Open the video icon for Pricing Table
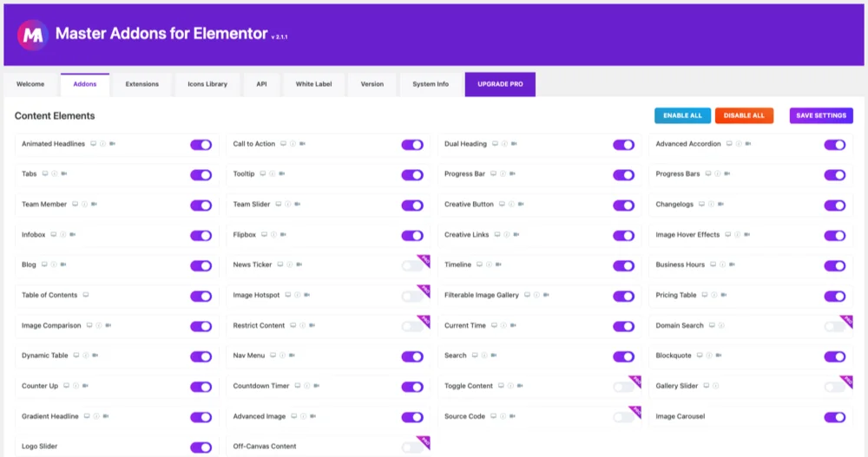 pos(724,295)
